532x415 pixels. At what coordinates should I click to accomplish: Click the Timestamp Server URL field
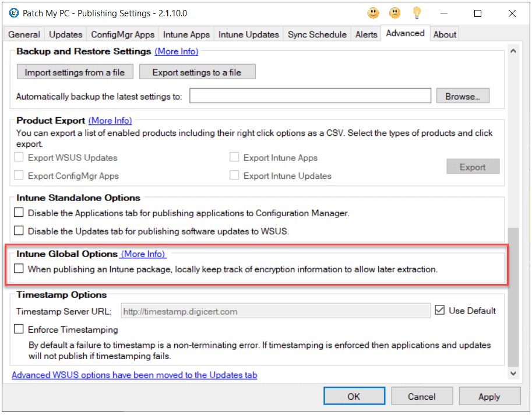click(x=276, y=311)
